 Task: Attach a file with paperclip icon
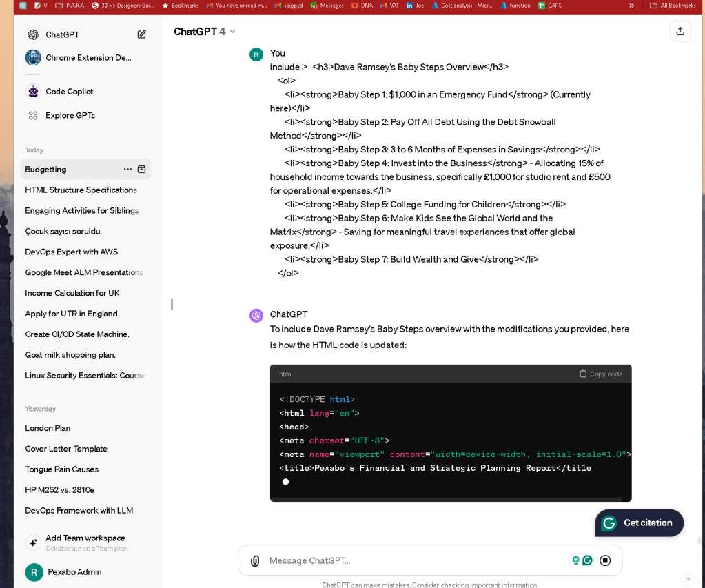click(x=255, y=560)
